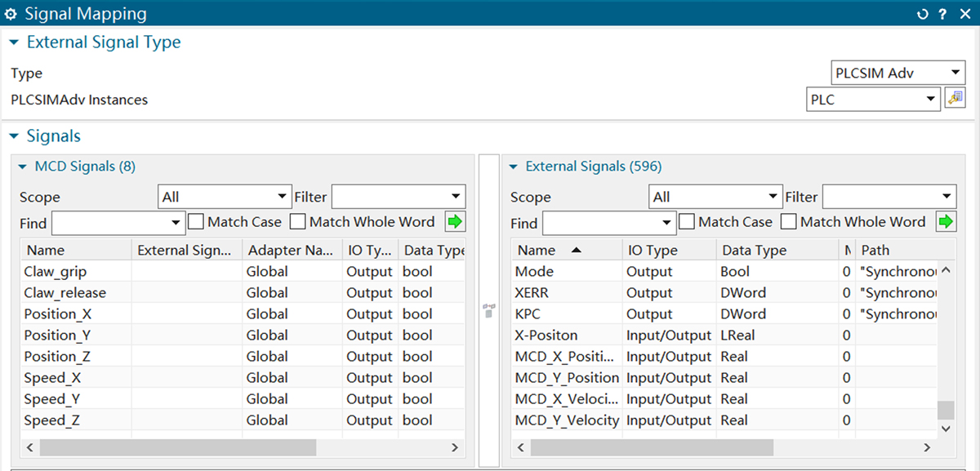This screenshot has height=471, width=980.
Task: Toggle Match Whole Word for External Signals
Action: (788, 221)
